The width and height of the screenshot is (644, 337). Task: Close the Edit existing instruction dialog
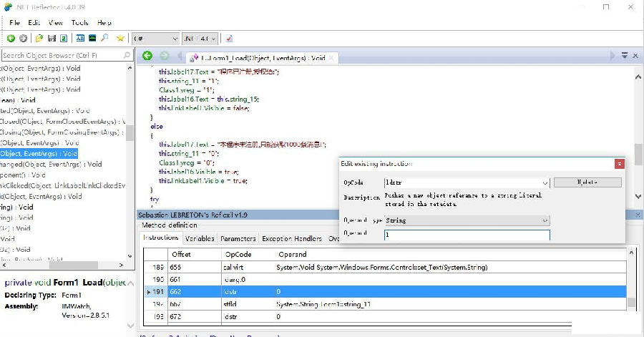pos(619,164)
